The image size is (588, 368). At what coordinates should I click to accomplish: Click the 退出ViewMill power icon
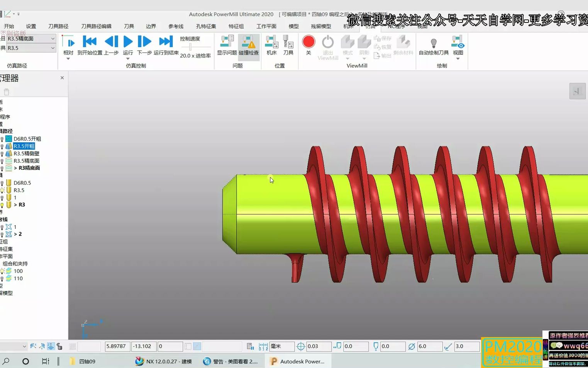tap(328, 41)
